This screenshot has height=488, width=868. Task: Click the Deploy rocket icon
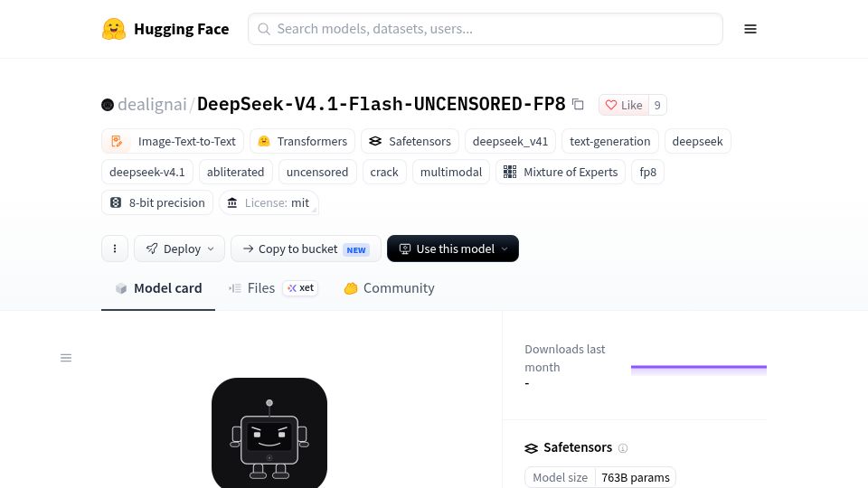(x=152, y=249)
